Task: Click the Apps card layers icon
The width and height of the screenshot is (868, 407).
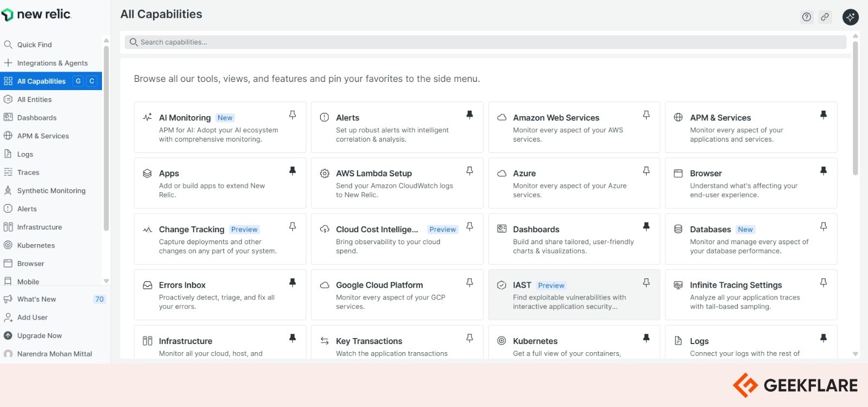Action: tap(147, 173)
